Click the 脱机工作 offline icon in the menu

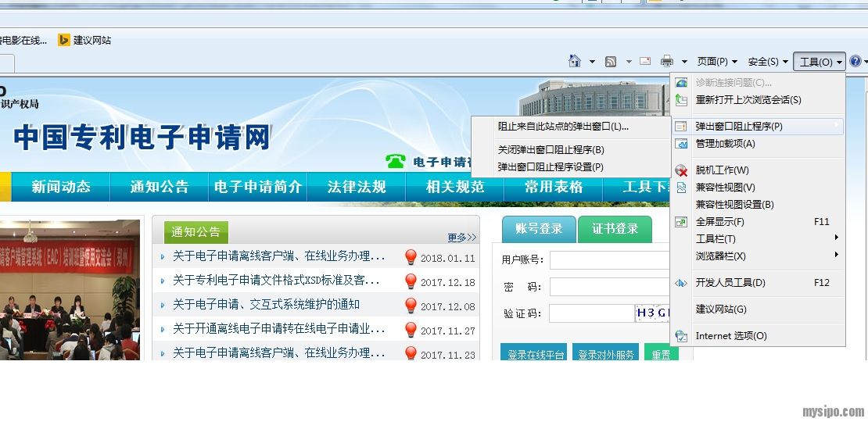point(681,170)
